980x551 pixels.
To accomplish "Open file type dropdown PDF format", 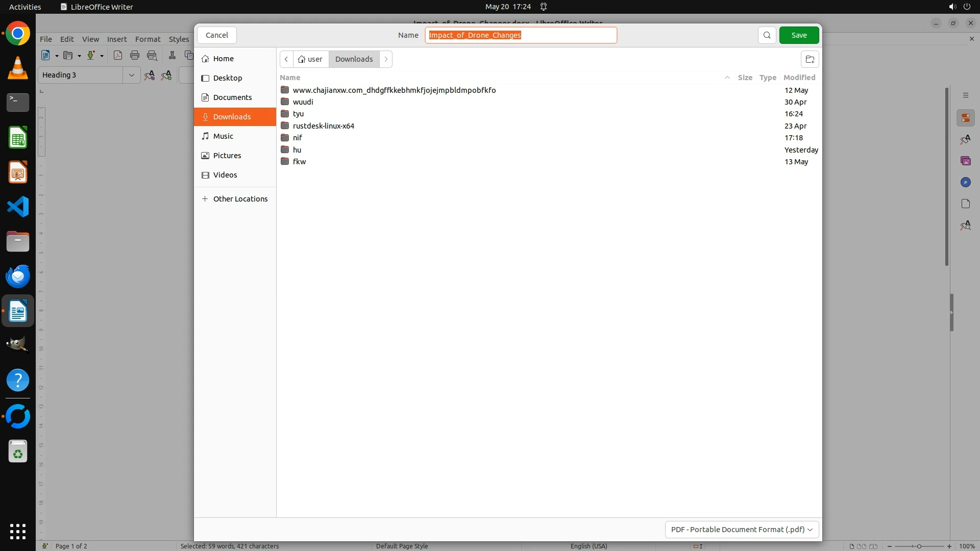I will pos(741,530).
